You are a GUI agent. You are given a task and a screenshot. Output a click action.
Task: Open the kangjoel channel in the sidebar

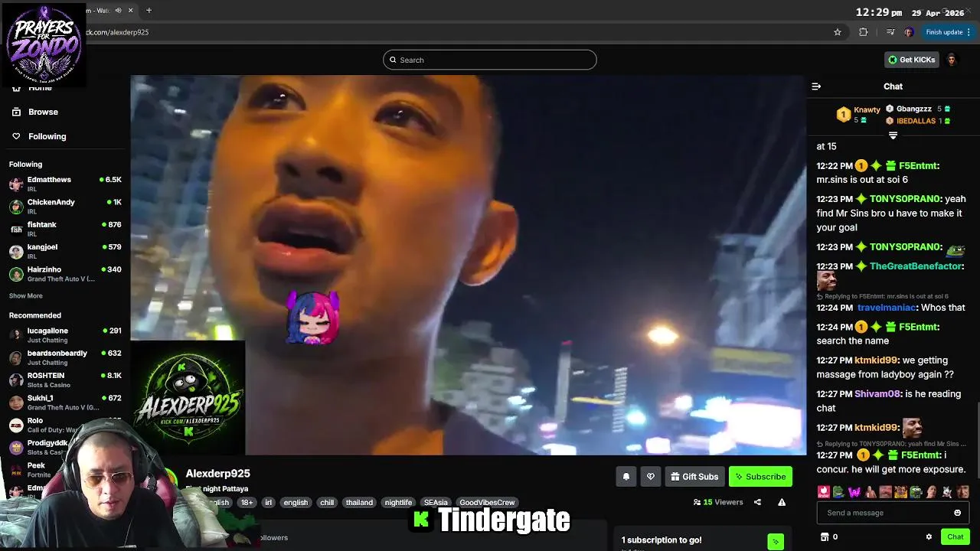[x=65, y=251]
